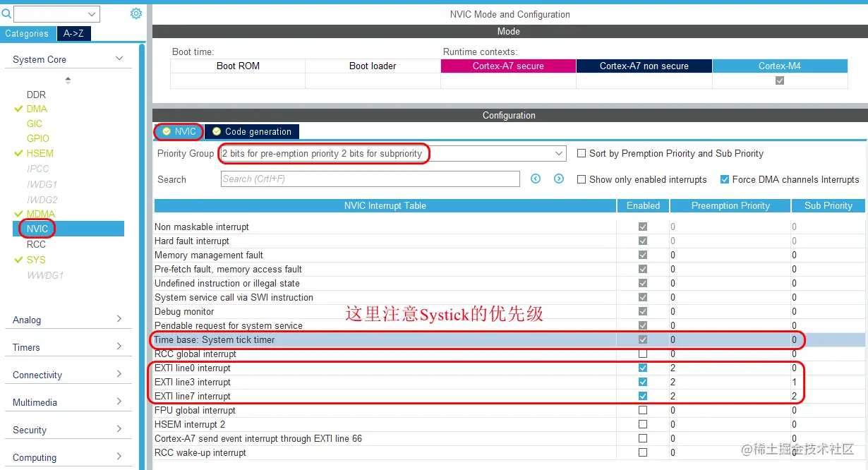Screen dimensions: 868x470
Task: Select GIC in System Core list
Action: click(x=35, y=123)
